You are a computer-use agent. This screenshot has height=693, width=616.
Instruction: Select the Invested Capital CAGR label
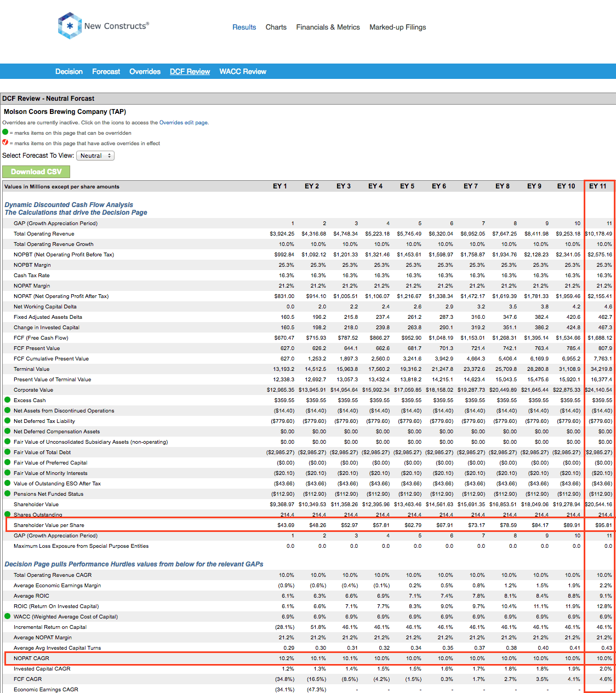click(x=42, y=668)
